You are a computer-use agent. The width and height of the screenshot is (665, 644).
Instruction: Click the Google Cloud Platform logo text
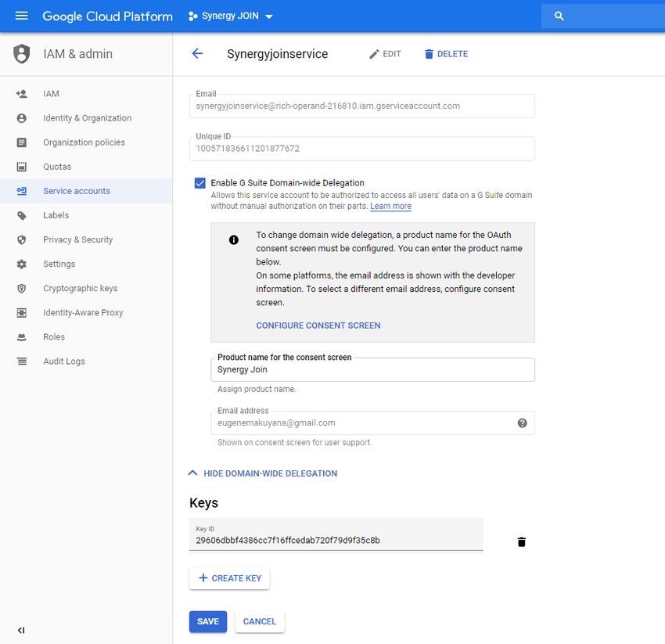[108, 16]
